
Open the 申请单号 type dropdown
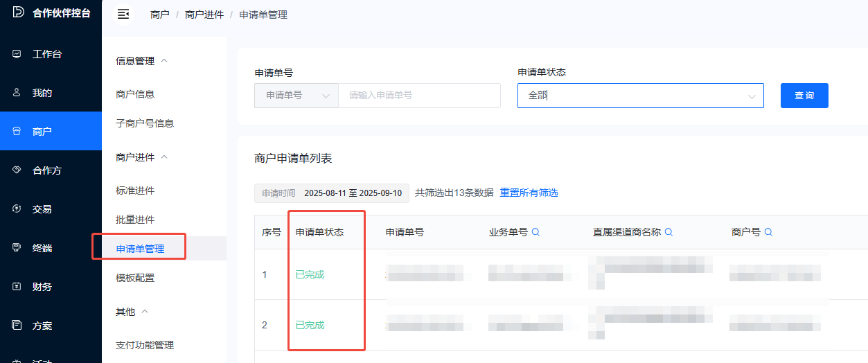tap(296, 96)
